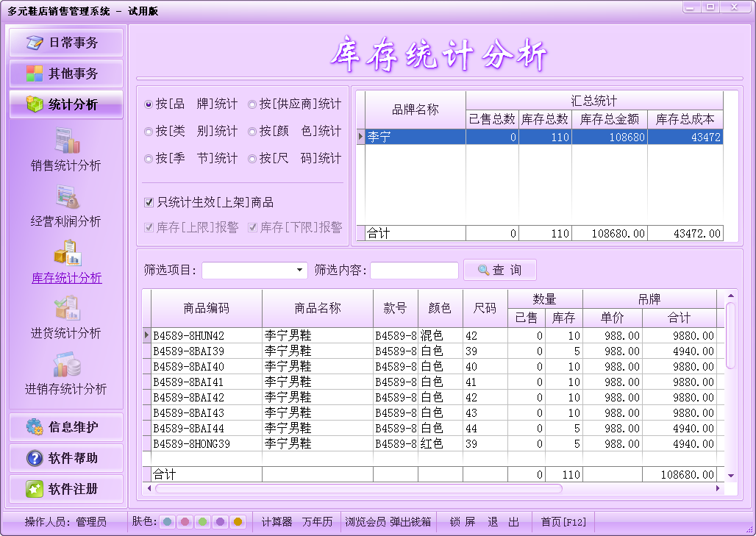This screenshot has width=756, height=536.
Task: Click 弹出钱箱 in status bar
Action: click(410, 521)
